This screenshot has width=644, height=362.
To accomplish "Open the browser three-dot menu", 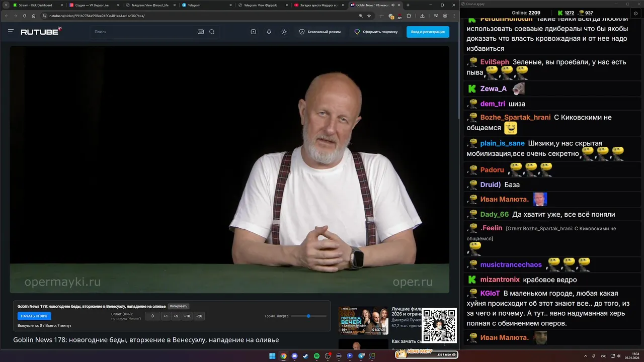I will coord(453,16).
